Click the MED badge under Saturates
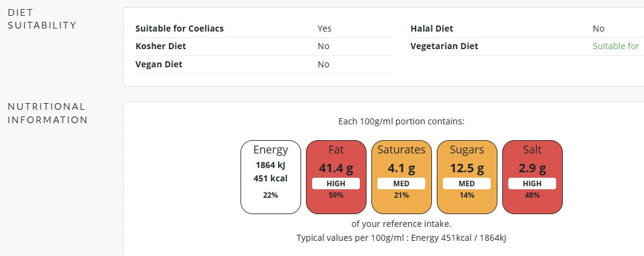The width and height of the screenshot is (644, 256). click(402, 183)
